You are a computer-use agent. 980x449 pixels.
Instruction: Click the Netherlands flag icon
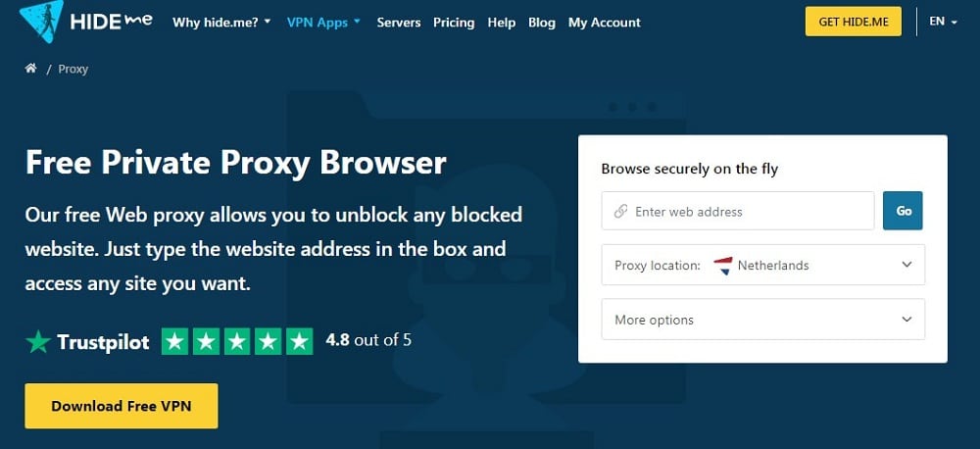point(722,265)
